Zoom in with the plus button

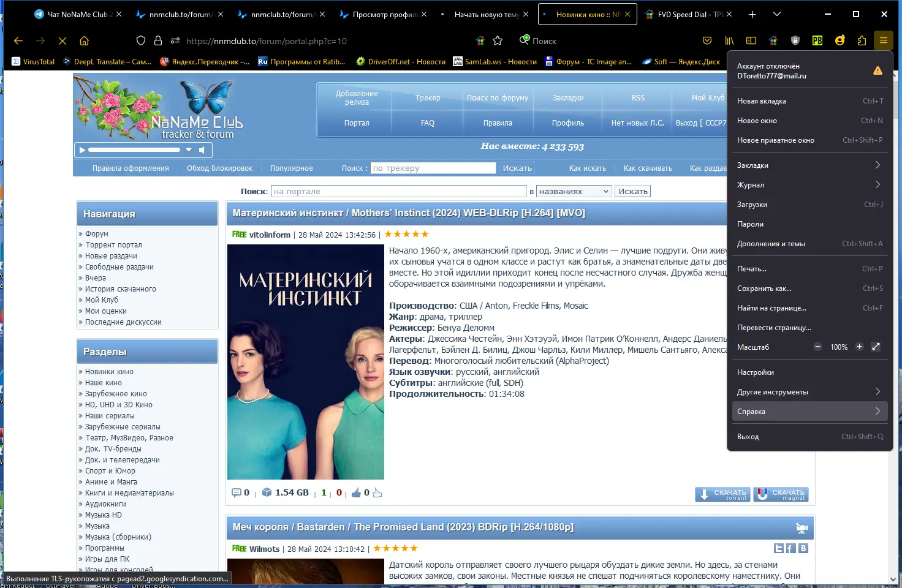(x=859, y=347)
